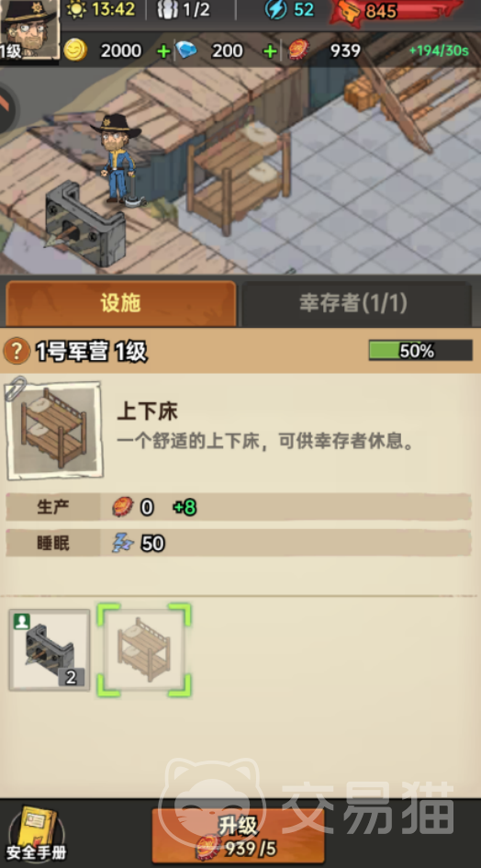Tap the gold coin currency icon
Screen dimensions: 481x868
pyautogui.click(x=75, y=51)
